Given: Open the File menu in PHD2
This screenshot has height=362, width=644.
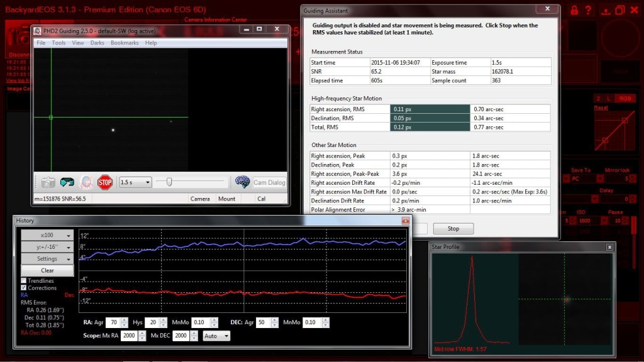Looking at the screenshot, I should [x=41, y=43].
